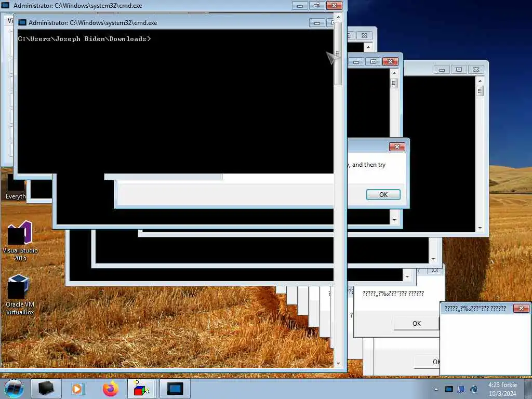This screenshot has width=532, height=399.
Task: Click the front cmd window scrollbar thumb
Action: pyautogui.click(x=338, y=54)
